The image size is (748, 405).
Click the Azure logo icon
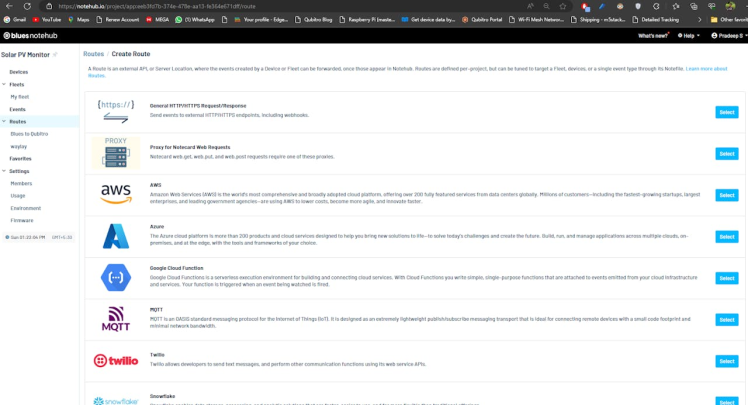click(116, 236)
